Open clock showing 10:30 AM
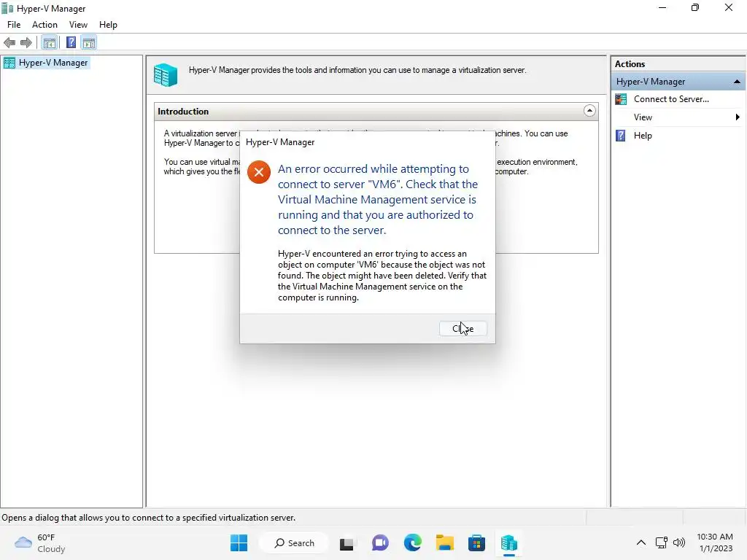Viewport: 747px width, 560px height. pyautogui.click(x=715, y=542)
